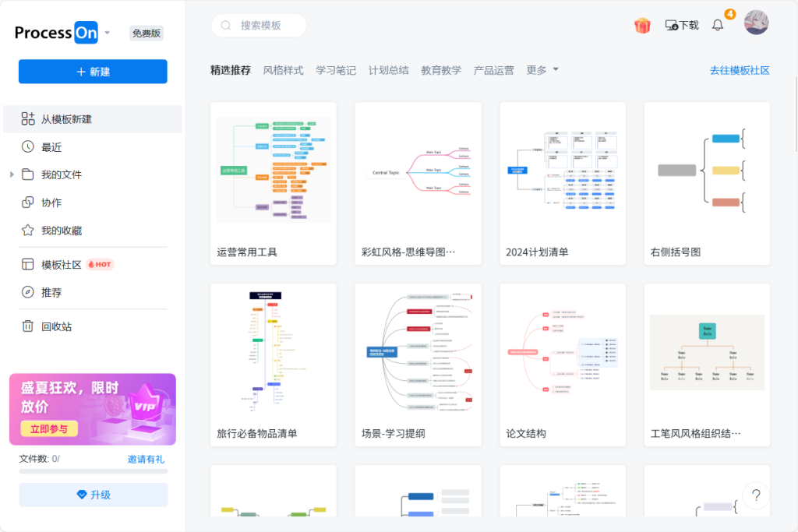Click the 2024计划清单 card title
798x532 pixels.
tap(537, 252)
